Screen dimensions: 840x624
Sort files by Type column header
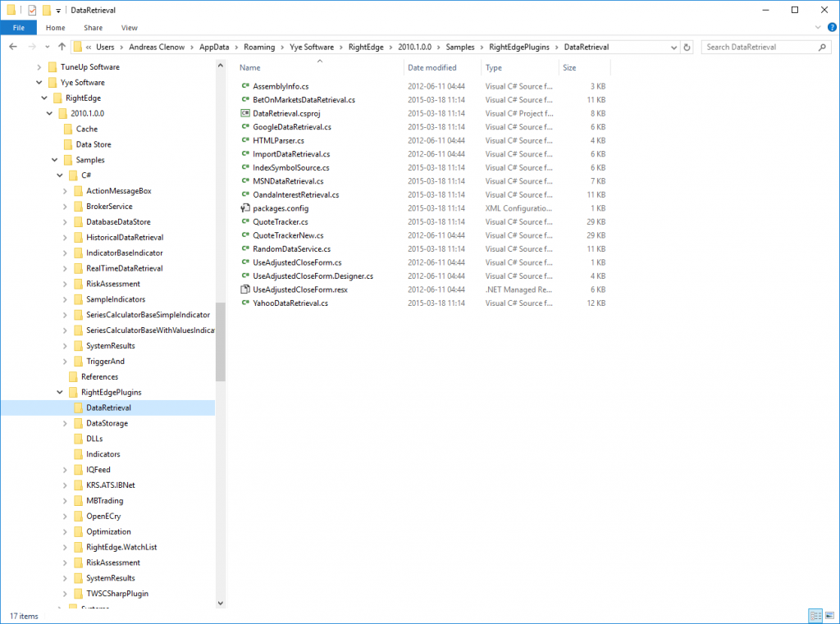[519, 67]
